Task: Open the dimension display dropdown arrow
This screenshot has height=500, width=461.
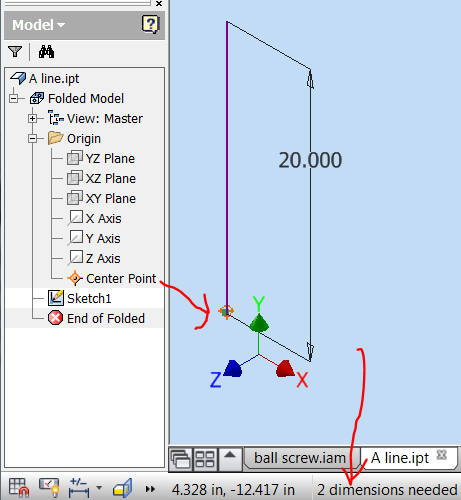Action: (99, 488)
